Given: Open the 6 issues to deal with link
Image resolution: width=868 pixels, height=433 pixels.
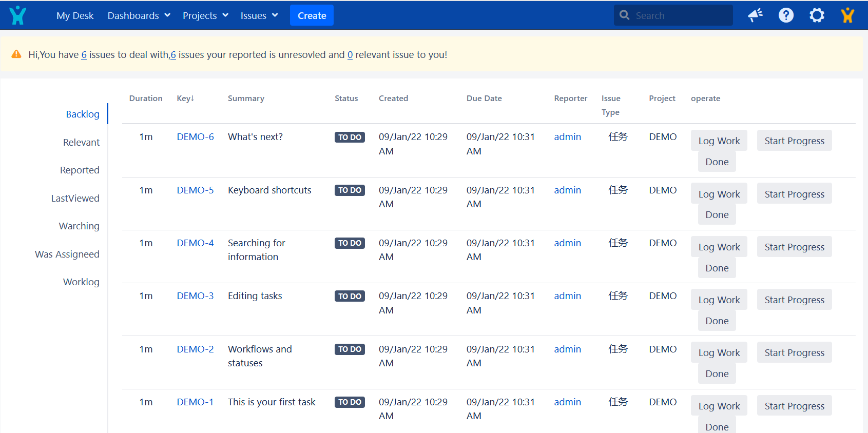Looking at the screenshot, I should (x=84, y=55).
